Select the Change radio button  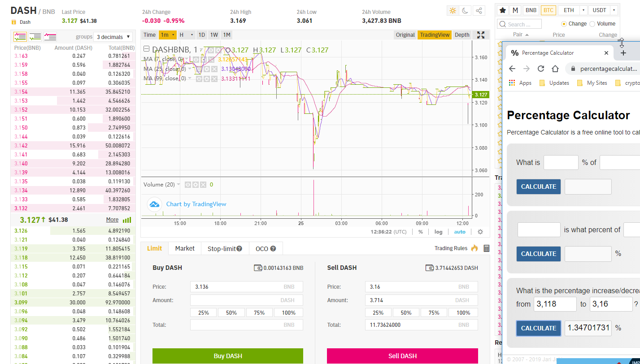[x=564, y=24]
